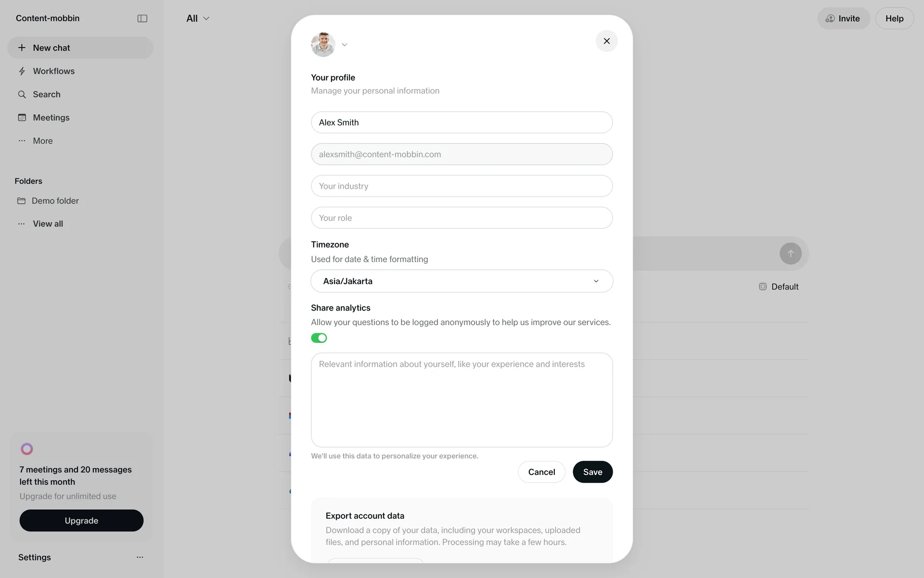Click the Search magnifier icon

22,94
